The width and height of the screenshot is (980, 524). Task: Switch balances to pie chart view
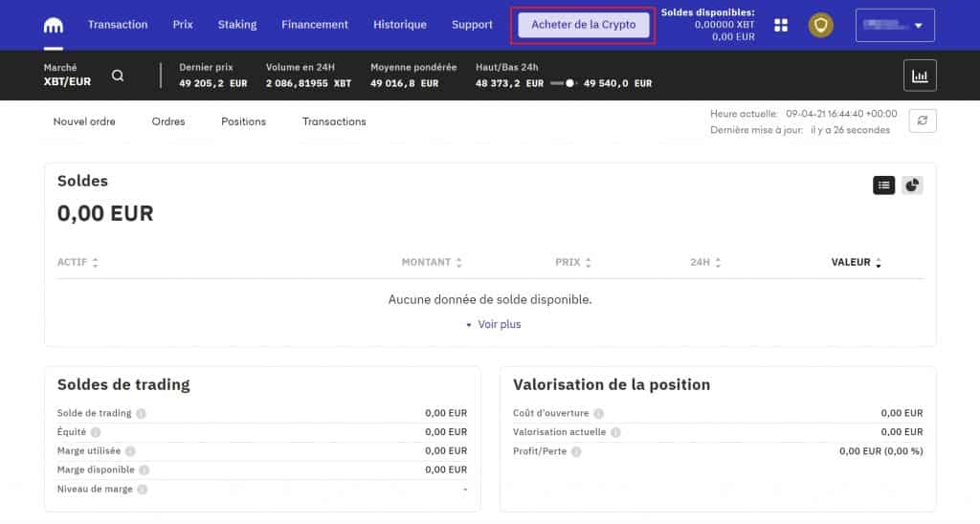pyautogui.click(x=912, y=185)
